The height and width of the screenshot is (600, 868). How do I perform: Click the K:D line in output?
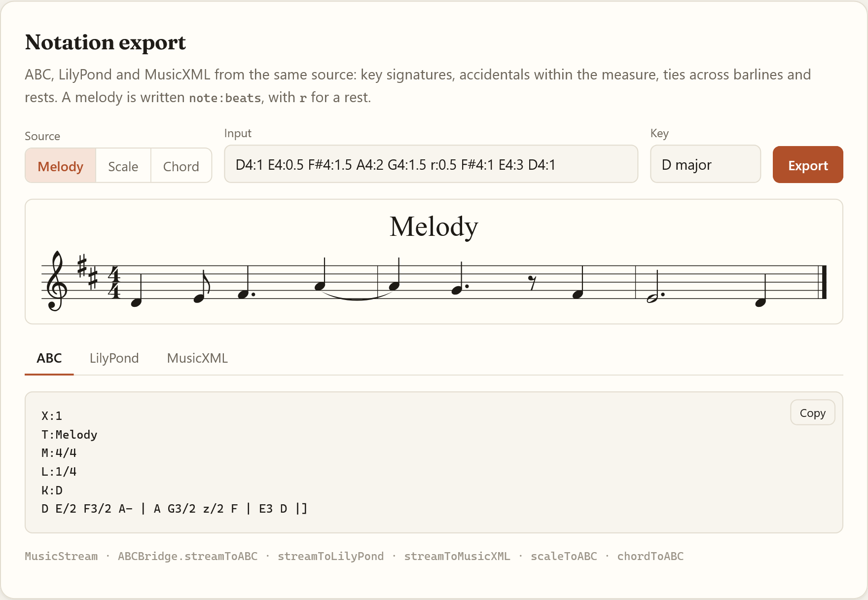pos(52,490)
